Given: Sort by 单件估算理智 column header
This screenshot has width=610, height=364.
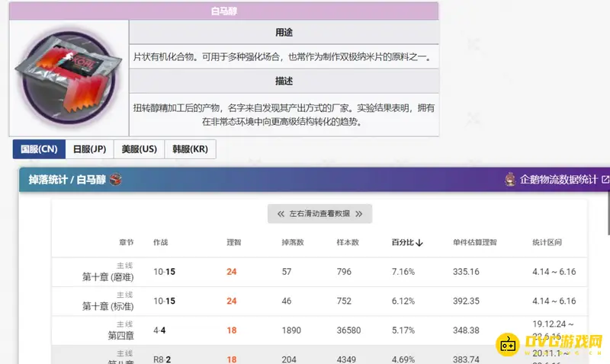Looking at the screenshot, I should coord(474,242).
